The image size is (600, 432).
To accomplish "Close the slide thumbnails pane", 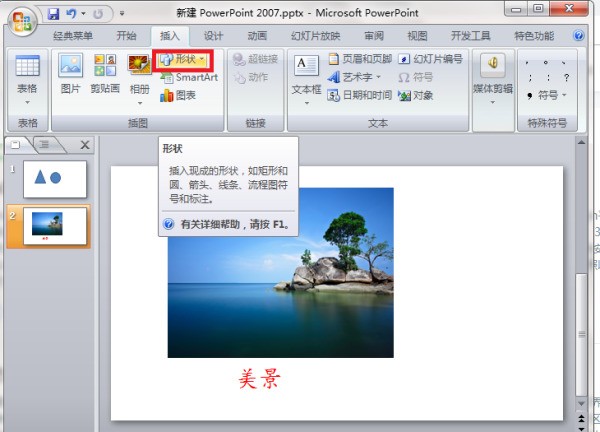I will pos(85,145).
